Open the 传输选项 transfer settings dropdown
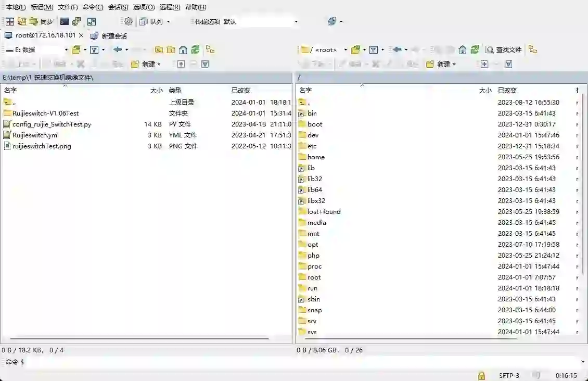The height and width of the screenshot is (381, 588). point(296,21)
